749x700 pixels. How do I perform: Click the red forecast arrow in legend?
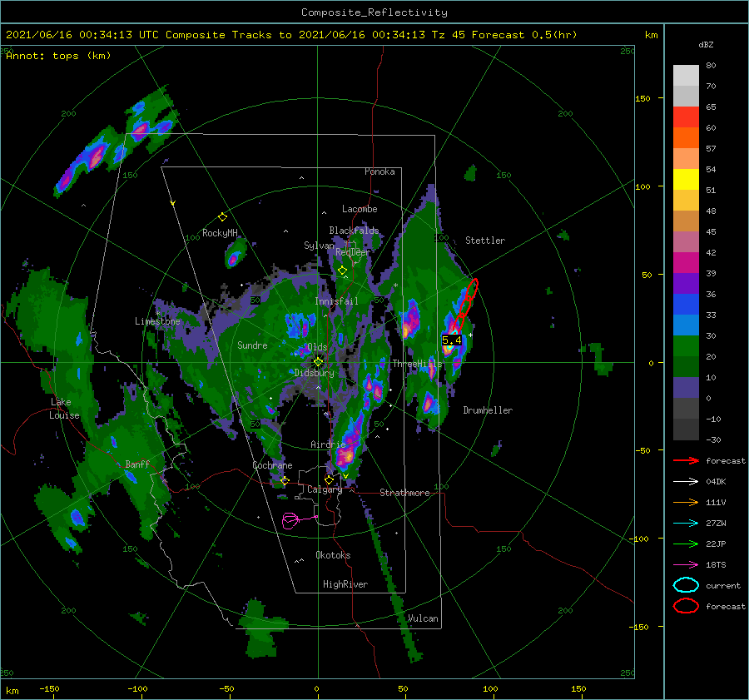pos(686,460)
